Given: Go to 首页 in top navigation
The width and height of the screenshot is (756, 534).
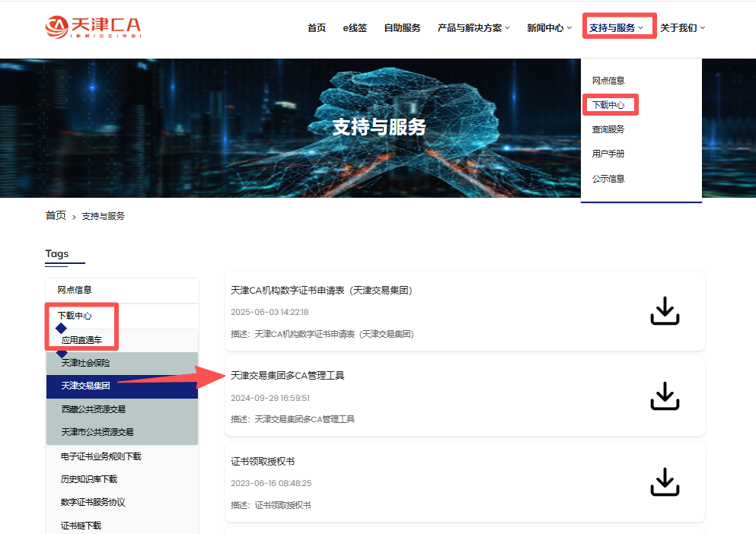Looking at the screenshot, I should [317, 28].
